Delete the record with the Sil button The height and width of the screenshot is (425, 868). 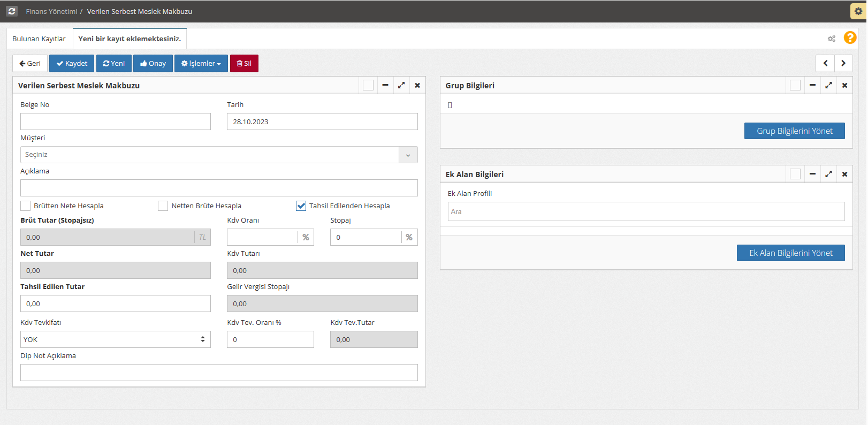[x=244, y=63]
